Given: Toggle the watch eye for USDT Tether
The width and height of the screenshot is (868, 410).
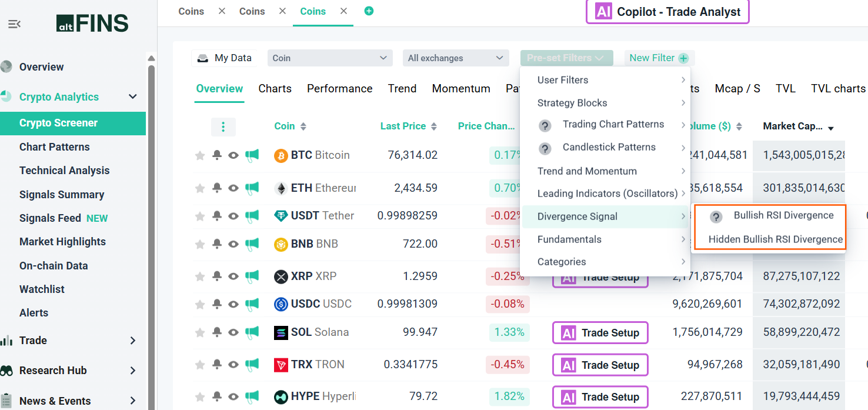Looking at the screenshot, I should pos(233,216).
